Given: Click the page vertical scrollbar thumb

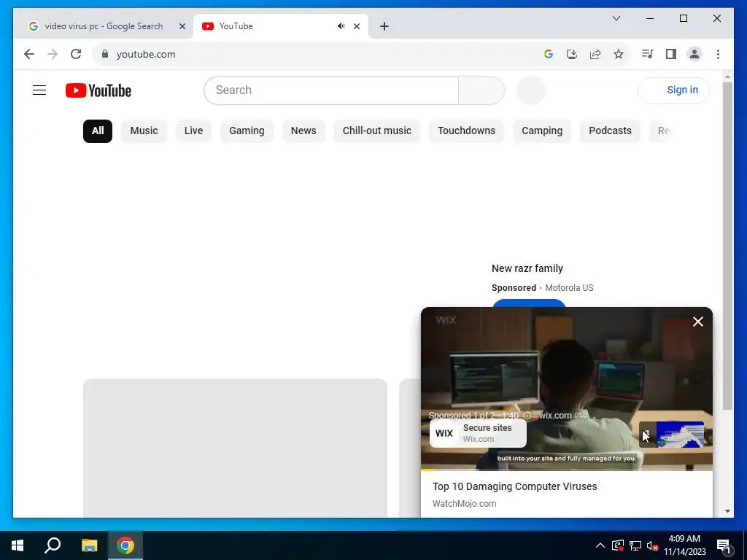Looking at the screenshot, I should click(727, 245).
